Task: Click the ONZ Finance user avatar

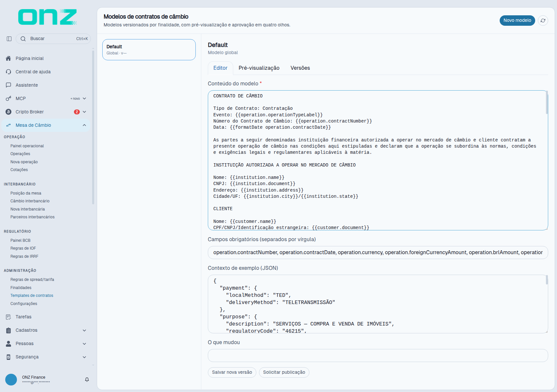Action: click(x=11, y=380)
